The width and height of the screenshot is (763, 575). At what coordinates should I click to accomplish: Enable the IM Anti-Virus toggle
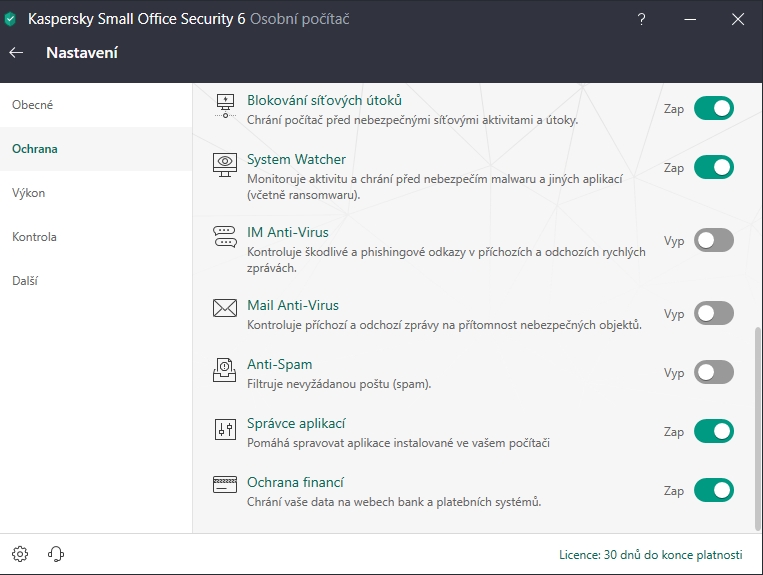click(x=714, y=240)
